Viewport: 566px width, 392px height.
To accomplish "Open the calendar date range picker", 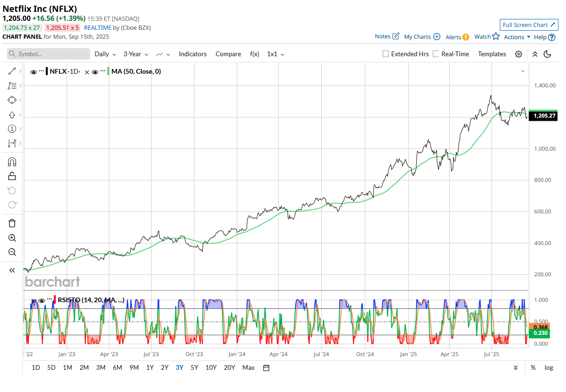I will tap(266, 368).
